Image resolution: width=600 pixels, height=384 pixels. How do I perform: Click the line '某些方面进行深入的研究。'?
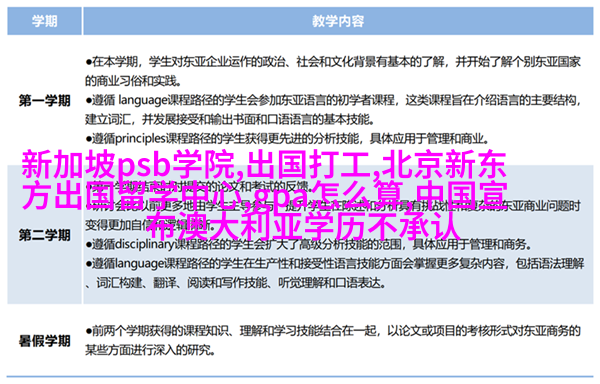point(149,350)
